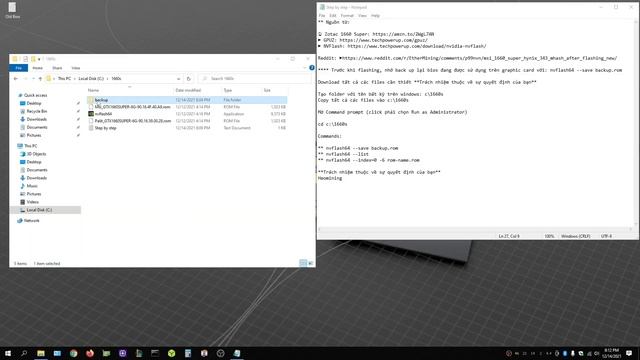Click the 'cd c:\1660s' line in Notepad
Image resolution: width=640 pixels, height=360 pixels.
(333, 124)
